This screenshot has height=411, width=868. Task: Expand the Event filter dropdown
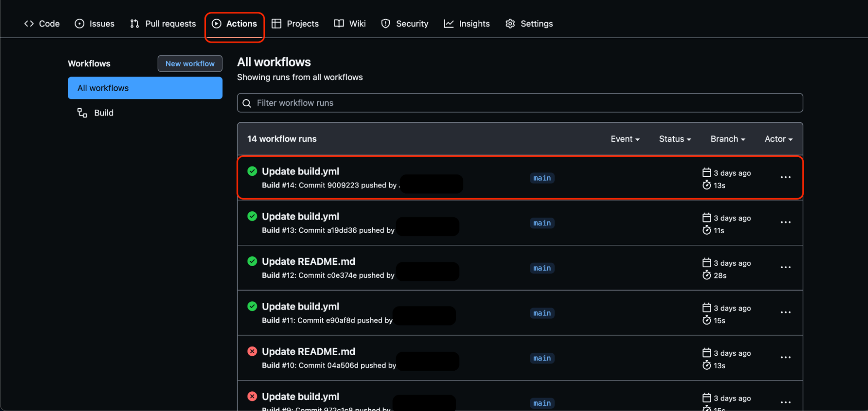click(625, 139)
